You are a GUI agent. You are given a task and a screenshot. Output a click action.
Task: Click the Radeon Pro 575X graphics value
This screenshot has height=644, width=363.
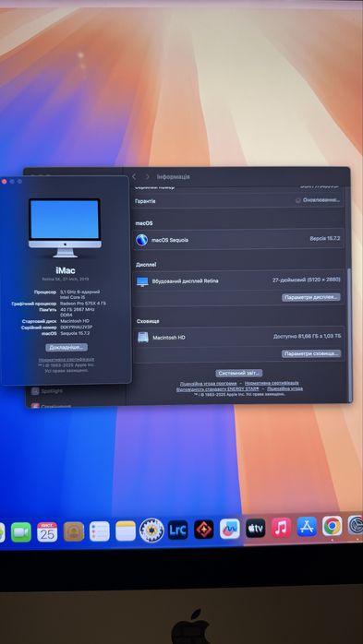(x=83, y=304)
